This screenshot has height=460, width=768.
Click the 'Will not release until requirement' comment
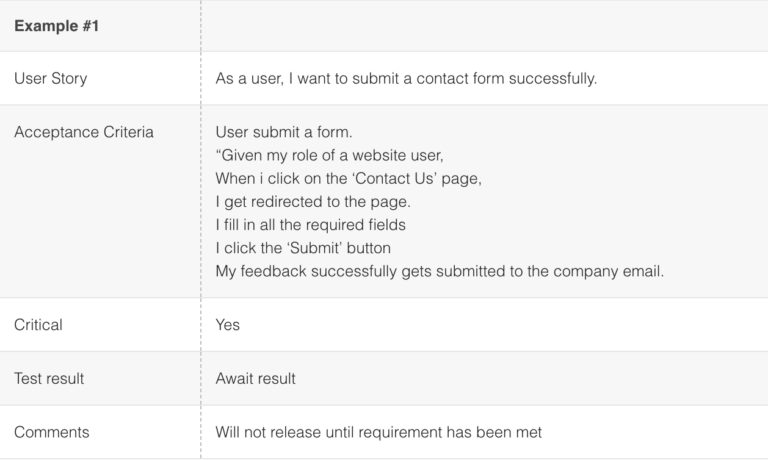click(378, 432)
